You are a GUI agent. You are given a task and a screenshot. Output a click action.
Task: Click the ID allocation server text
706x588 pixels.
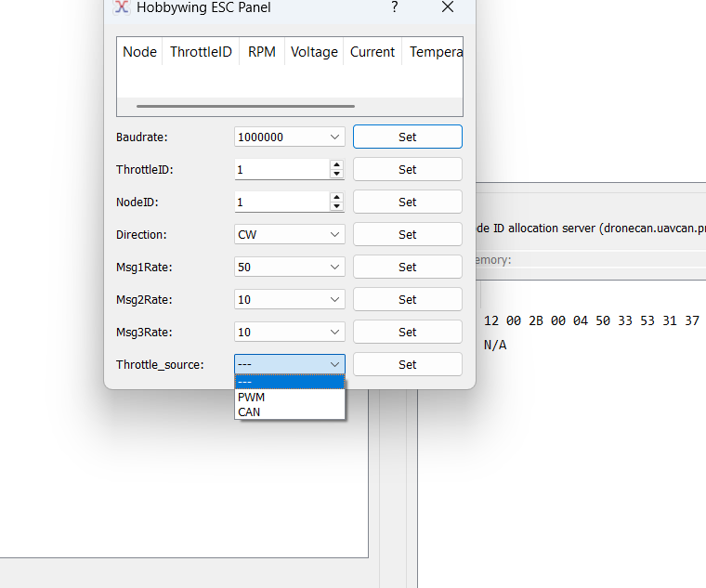(591, 229)
